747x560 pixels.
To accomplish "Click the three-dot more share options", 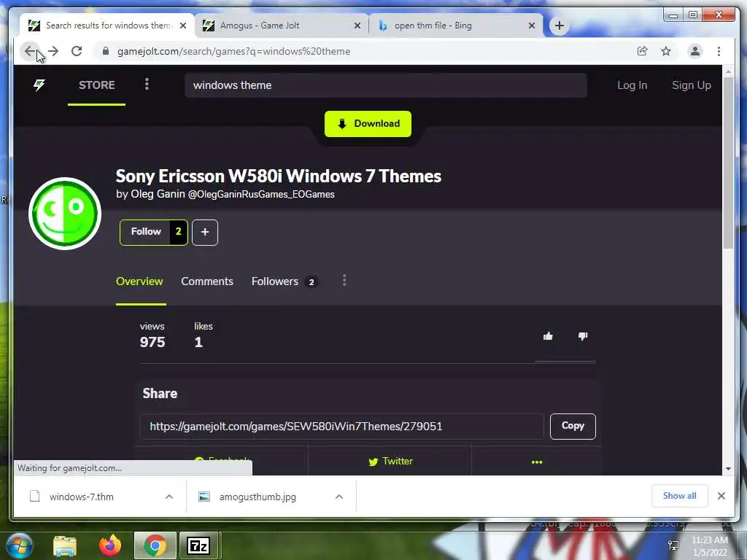I will (536, 462).
